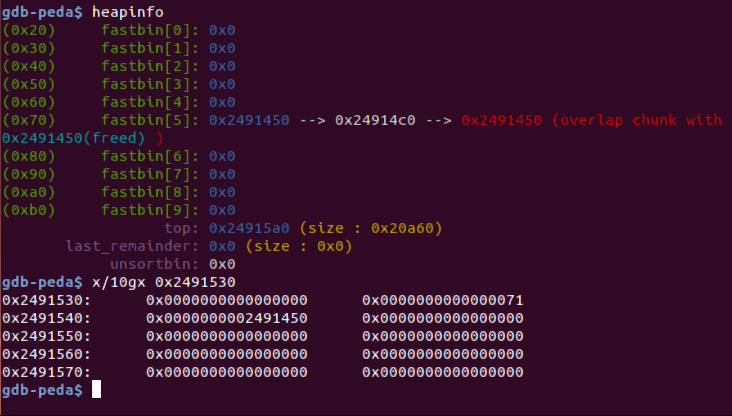Click the (0xb0) size label

(x=28, y=210)
